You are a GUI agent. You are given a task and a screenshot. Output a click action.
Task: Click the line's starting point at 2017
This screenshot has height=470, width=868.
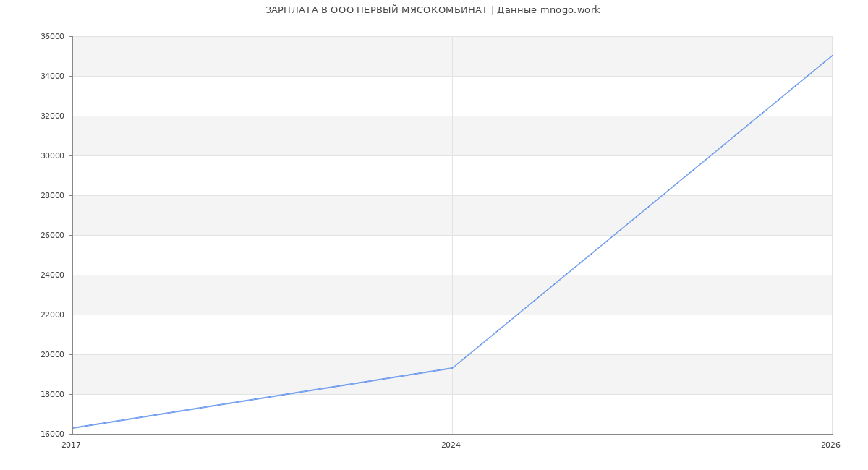[x=73, y=428]
